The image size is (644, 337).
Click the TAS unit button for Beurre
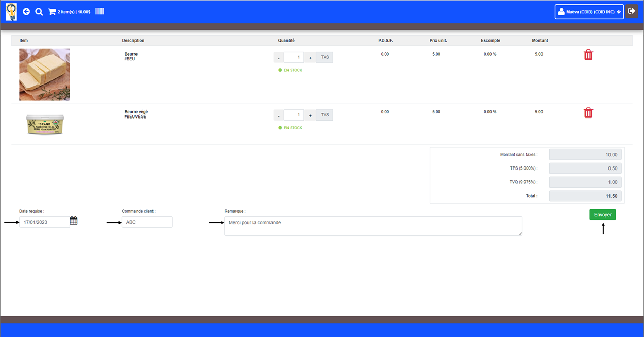[325, 57]
